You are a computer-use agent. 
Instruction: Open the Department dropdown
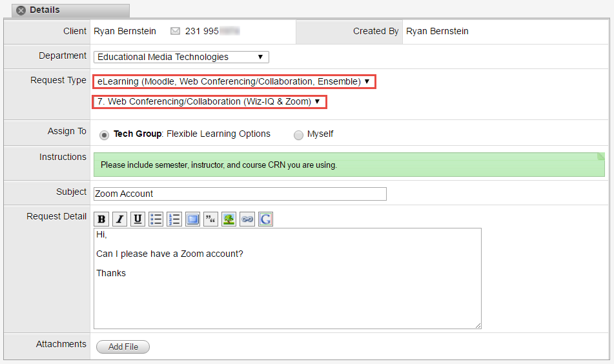(181, 57)
